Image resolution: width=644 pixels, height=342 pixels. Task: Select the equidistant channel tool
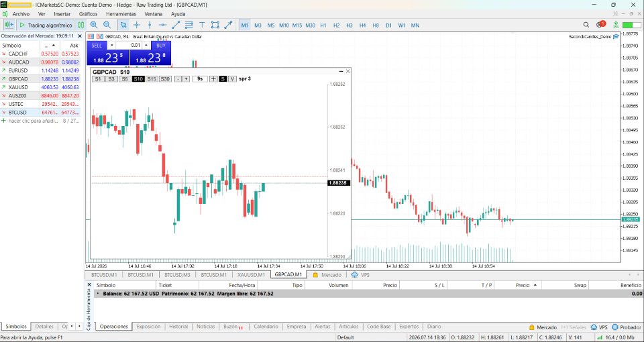click(189, 25)
